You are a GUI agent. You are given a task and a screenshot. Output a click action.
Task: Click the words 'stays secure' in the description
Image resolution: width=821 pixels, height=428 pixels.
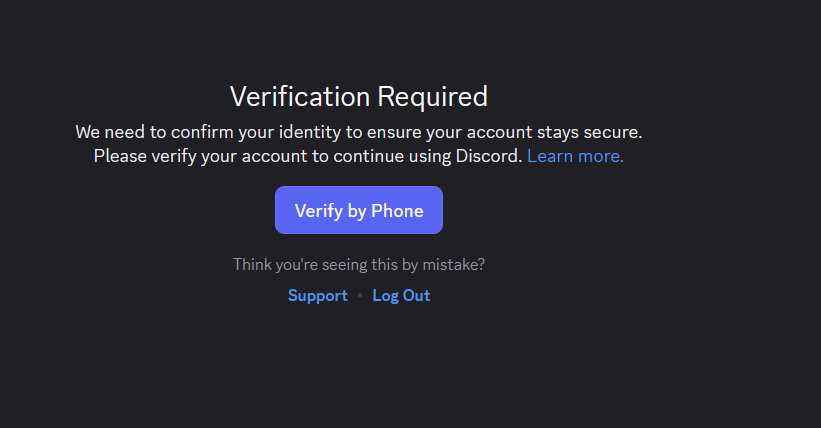point(590,132)
